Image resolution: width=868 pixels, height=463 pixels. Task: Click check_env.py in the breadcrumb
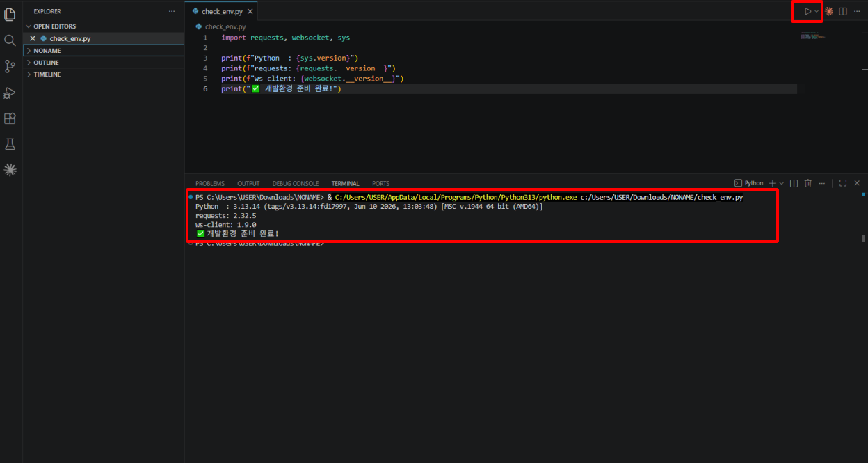pos(225,26)
